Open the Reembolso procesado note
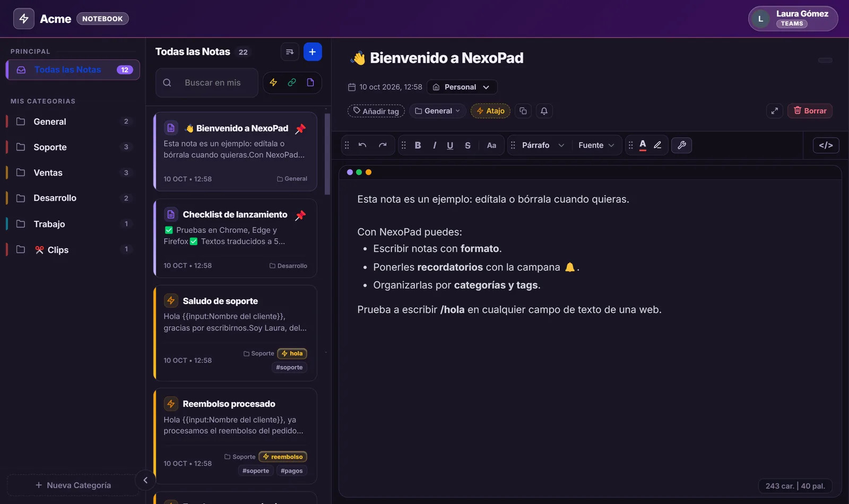 pos(235,436)
